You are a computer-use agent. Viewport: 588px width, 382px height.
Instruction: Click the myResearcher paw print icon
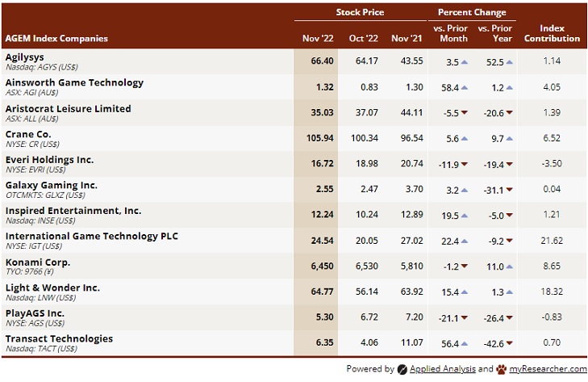point(502,369)
